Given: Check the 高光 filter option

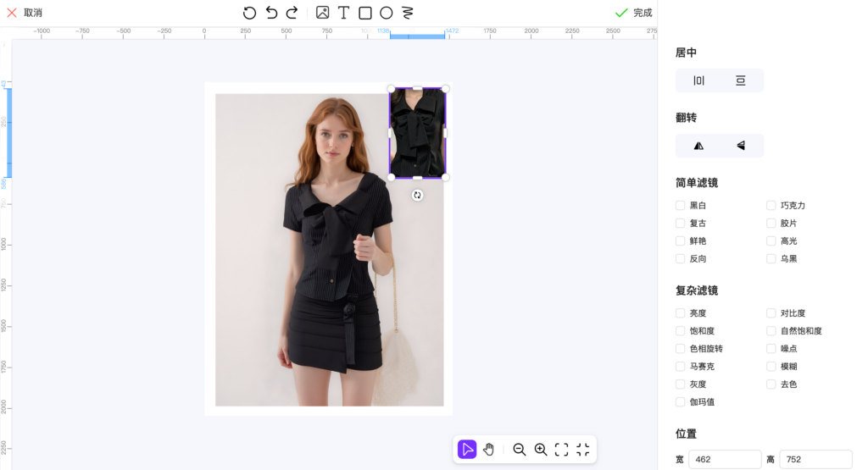Looking at the screenshot, I should click(771, 241).
